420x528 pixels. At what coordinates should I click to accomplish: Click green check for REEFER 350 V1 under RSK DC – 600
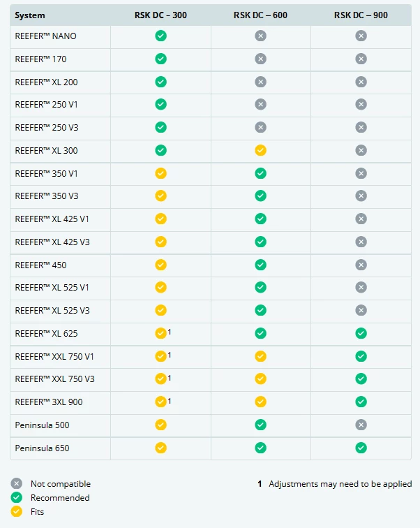coord(260,173)
